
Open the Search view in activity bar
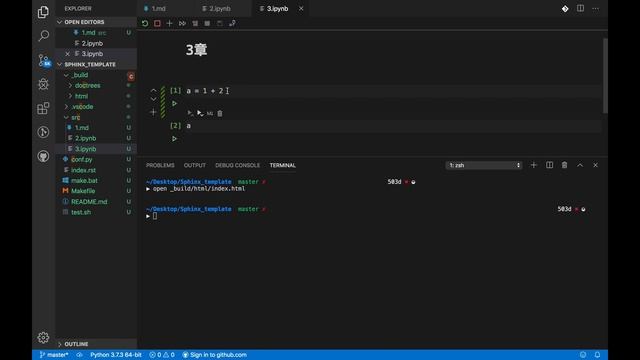pyautogui.click(x=43, y=36)
